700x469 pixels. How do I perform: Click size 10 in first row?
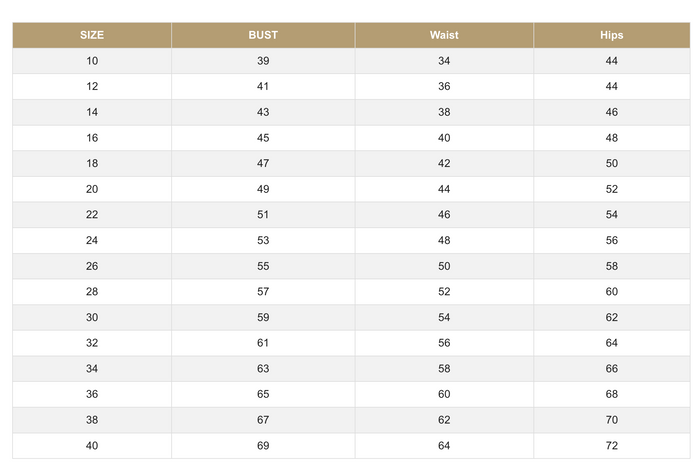92,61
